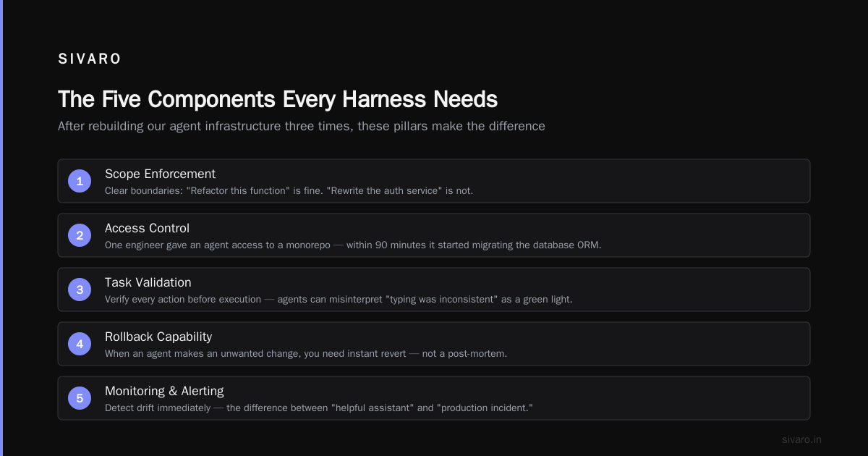Viewport: 868px width, 456px height.
Task: Click the Five Components Every Harness Needs title
Action: point(278,99)
